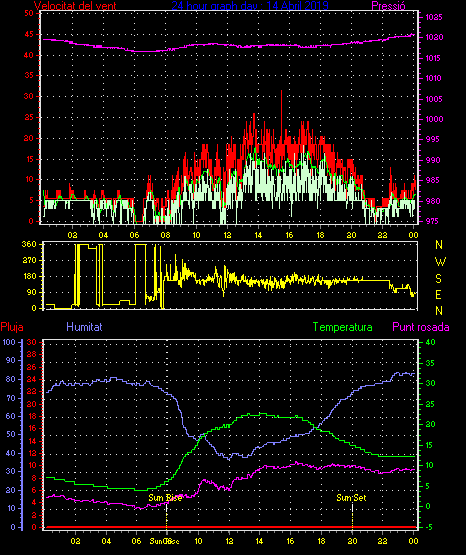Image resolution: width=466 pixels, height=555 pixels.
Task: Click the tallest wind gust spike peak
Action: pos(282,91)
